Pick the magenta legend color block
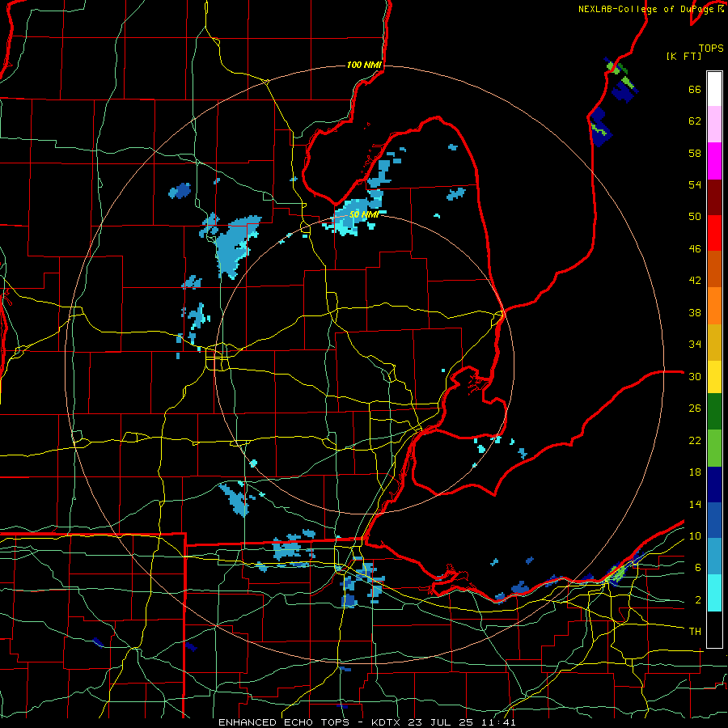The height and width of the screenshot is (728, 728). [714, 161]
